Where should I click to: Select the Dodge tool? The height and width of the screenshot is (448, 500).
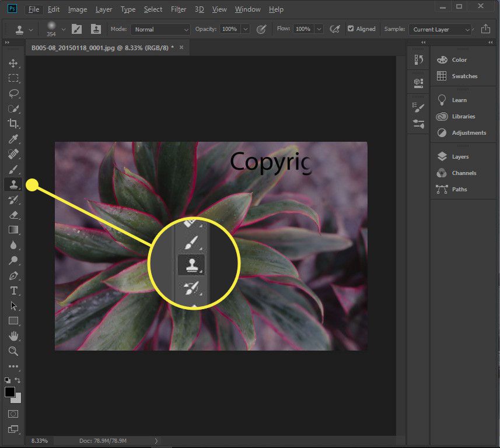[13, 261]
